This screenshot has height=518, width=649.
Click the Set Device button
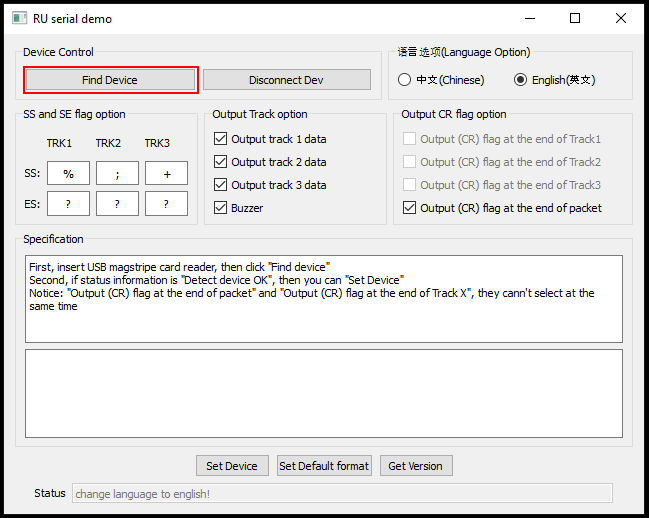pos(232,466)
